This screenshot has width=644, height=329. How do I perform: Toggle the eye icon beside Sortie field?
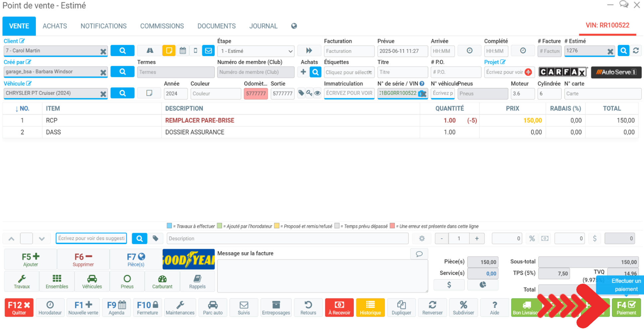coord(318,93)
